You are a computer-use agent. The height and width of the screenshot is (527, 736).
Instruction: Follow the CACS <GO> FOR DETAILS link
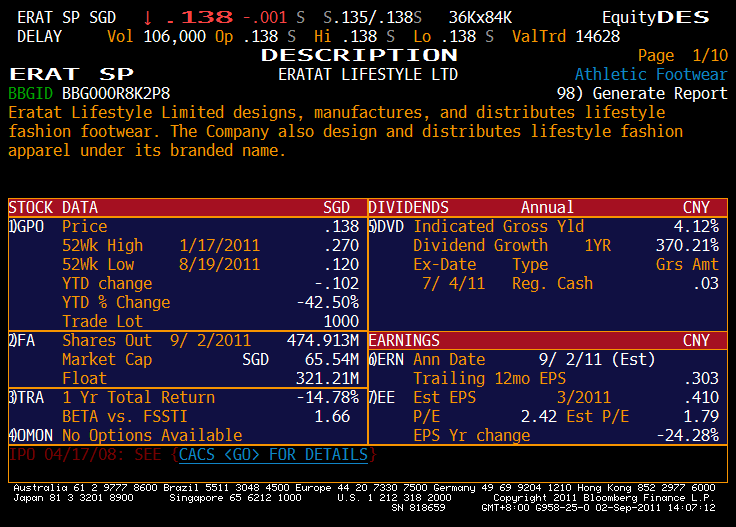pyautogui.click(x=273, y=455)
